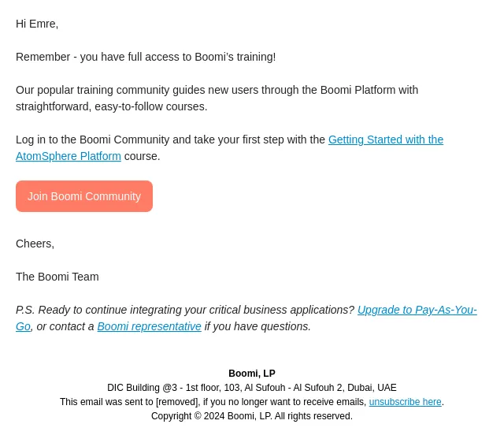504x439 pixels.
Task: Click the 'Our popular training community' line
Action: coord(217,90)
